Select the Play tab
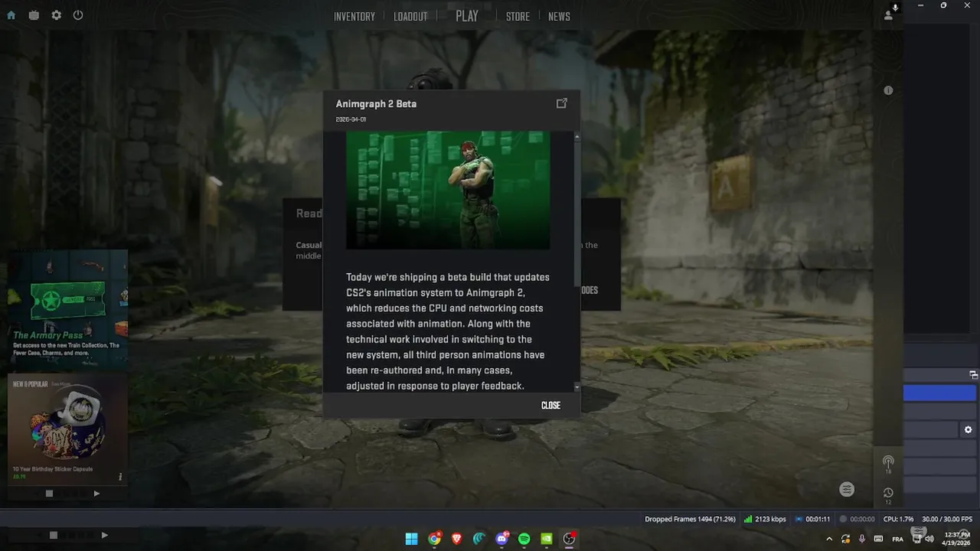The image size is (980, 551). point(467,16)
